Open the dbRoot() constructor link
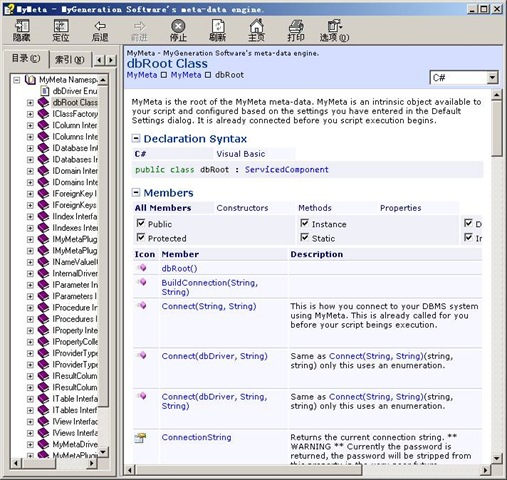507x480 pixels. (x=179, y=268)
